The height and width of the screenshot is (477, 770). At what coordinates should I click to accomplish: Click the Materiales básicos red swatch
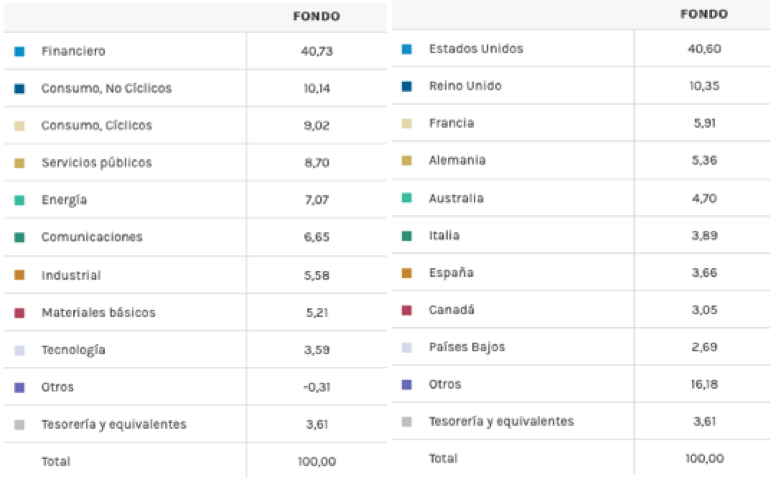19,313
